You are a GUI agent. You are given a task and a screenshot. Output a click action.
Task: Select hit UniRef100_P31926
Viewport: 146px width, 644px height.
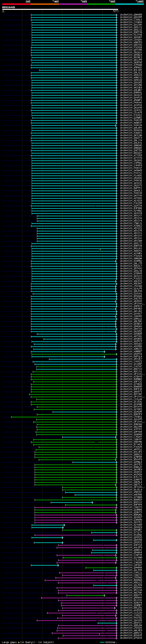pyautogui.click(x=131, y=47)
